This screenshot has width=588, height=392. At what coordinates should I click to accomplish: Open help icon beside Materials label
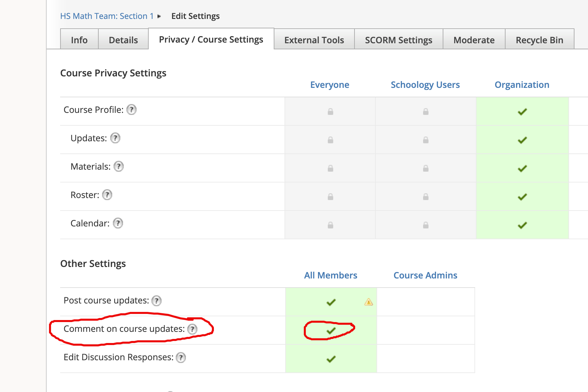[x=119, y=166]
